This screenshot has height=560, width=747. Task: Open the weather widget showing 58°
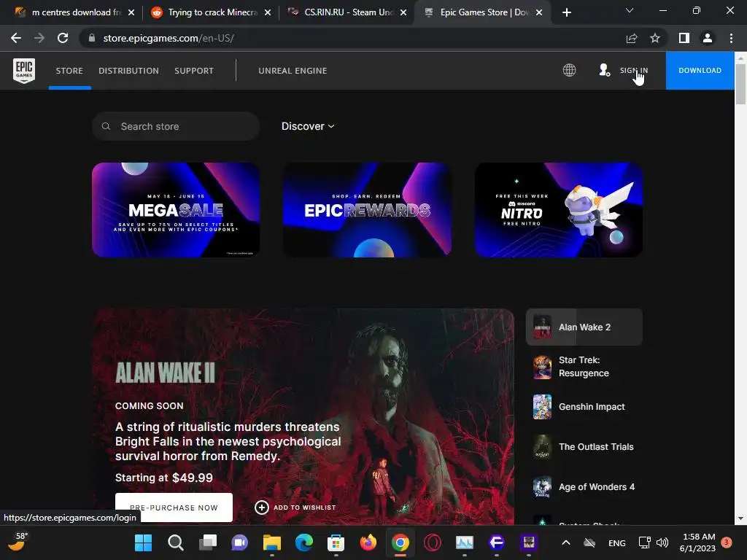(18, 542)
